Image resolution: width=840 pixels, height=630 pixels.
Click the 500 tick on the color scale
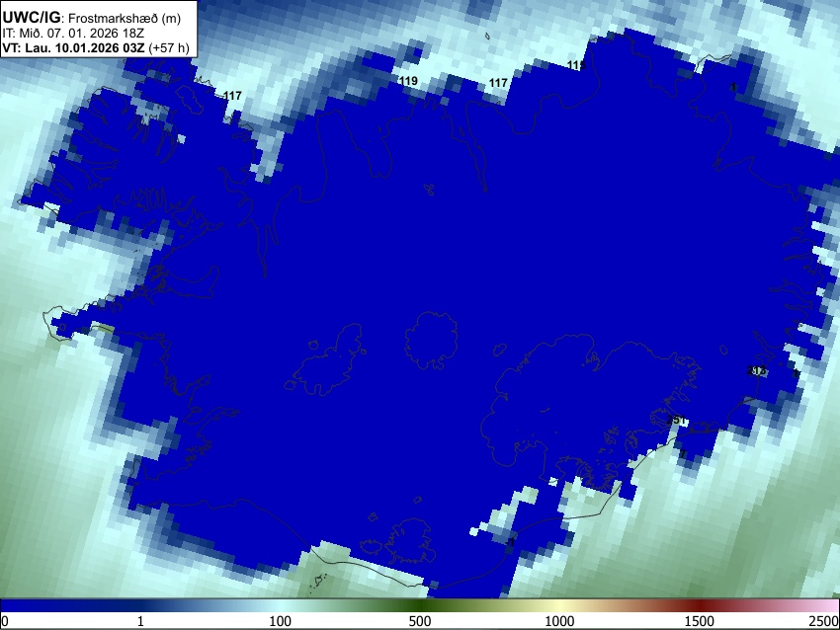pos(419,621)
